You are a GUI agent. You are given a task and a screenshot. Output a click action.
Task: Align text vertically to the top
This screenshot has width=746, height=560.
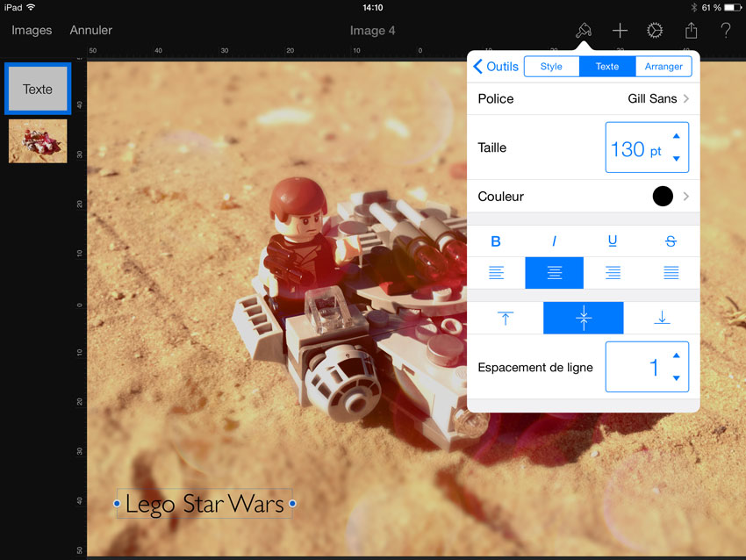[506, 318]
